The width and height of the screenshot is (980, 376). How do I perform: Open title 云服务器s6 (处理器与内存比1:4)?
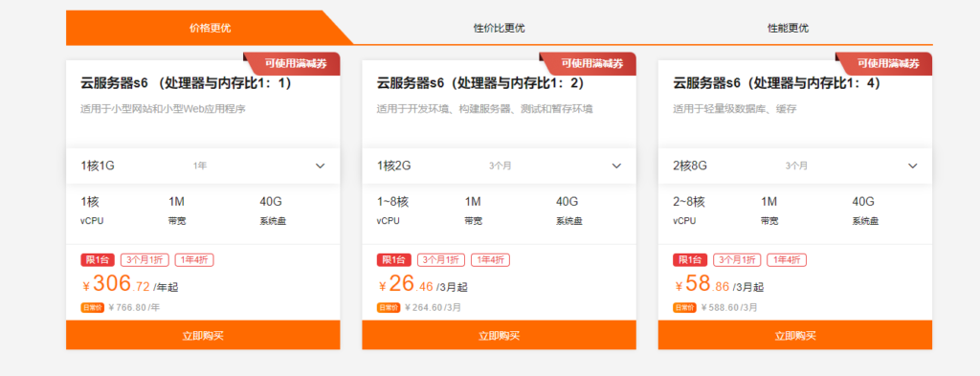[x=778, y=83]
